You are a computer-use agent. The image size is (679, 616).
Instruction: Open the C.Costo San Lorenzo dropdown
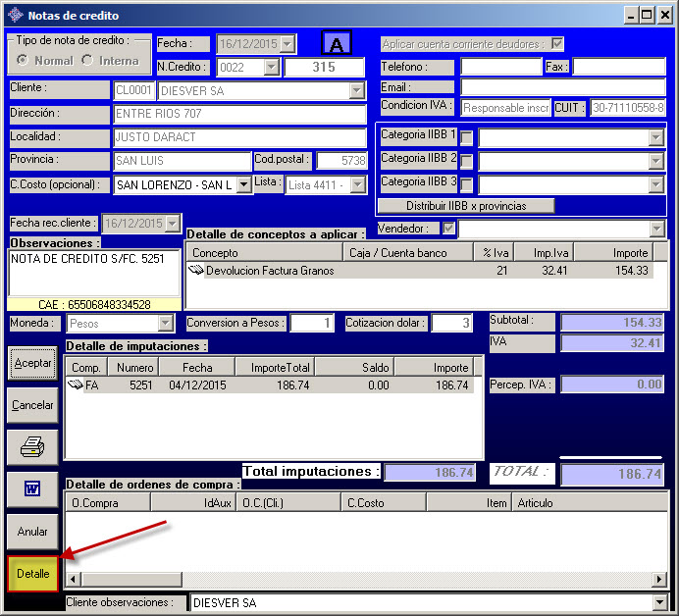click(244, 184)
